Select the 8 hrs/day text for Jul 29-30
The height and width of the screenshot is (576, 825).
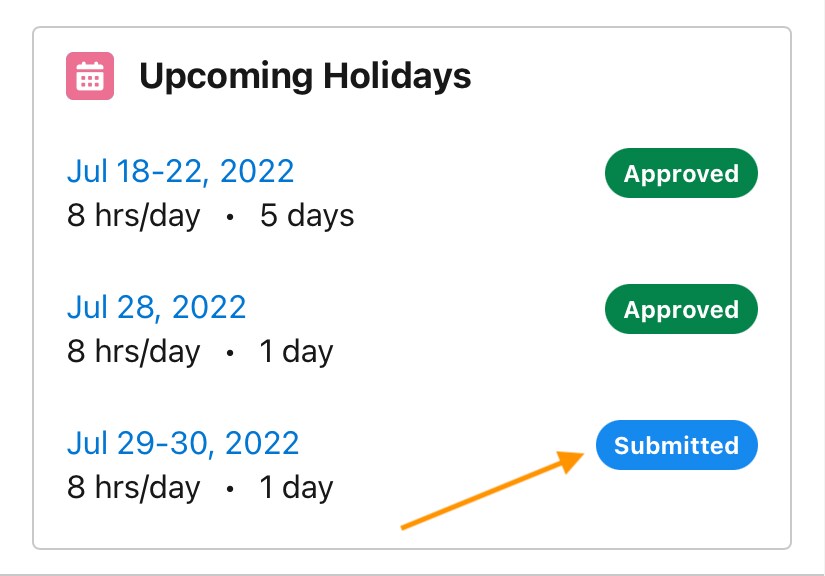(x=136, y=487)
